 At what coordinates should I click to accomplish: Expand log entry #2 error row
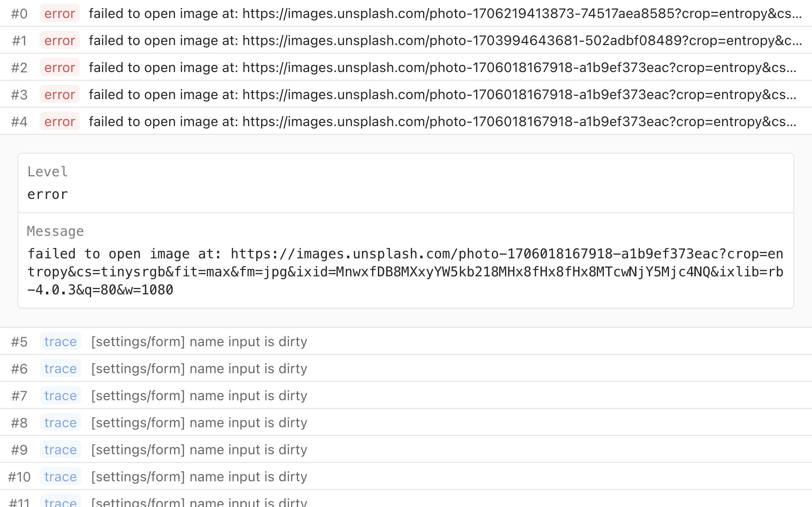click(x=442, y=68)
